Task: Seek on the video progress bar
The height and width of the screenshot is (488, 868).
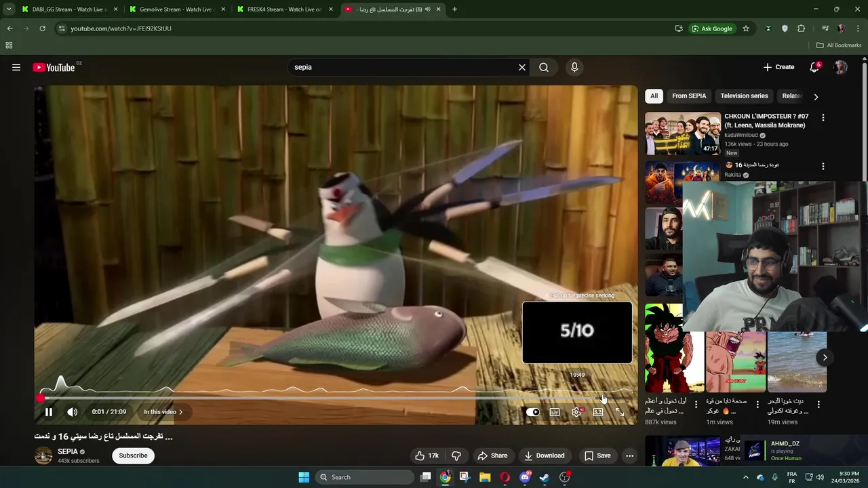Action: coord(336,399)
